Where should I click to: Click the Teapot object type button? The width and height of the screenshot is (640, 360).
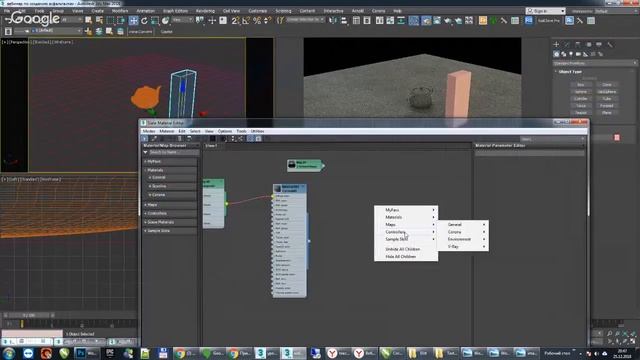click(580, 113)
